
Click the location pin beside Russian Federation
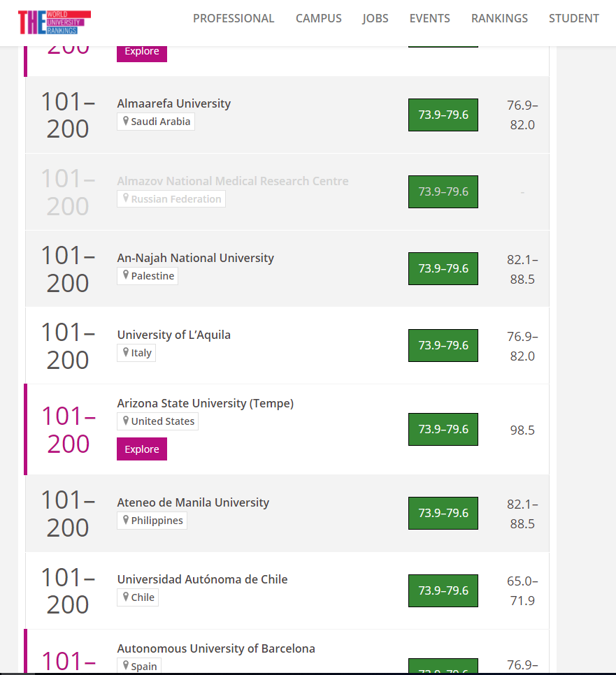click(126, 199)
